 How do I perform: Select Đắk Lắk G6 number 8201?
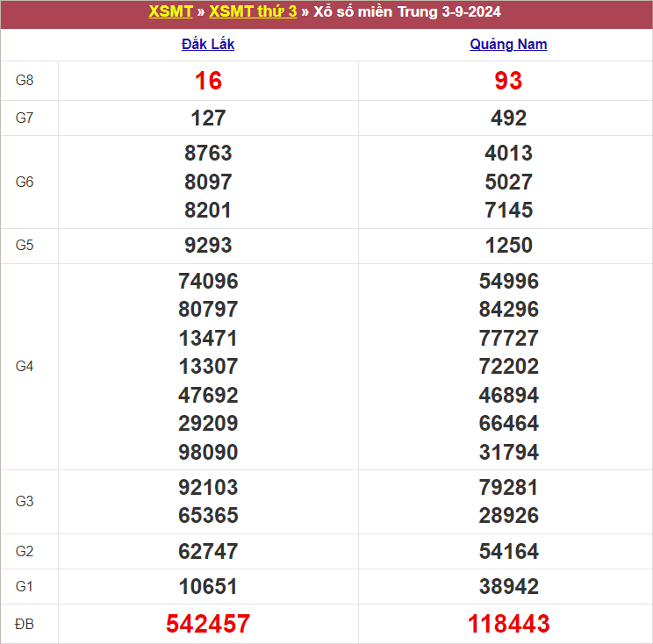(208, 210)
